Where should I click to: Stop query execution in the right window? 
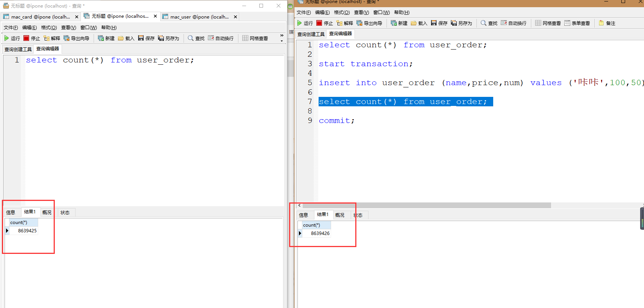325,23
